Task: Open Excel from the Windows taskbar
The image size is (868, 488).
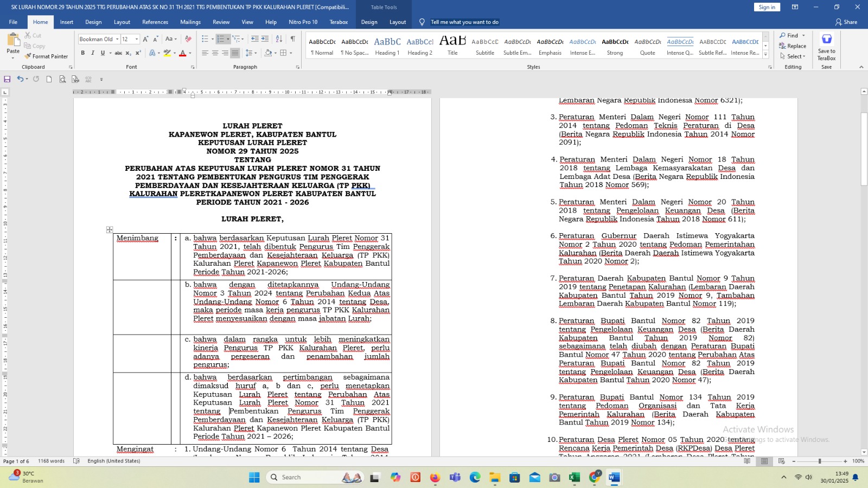Action: 575,477
